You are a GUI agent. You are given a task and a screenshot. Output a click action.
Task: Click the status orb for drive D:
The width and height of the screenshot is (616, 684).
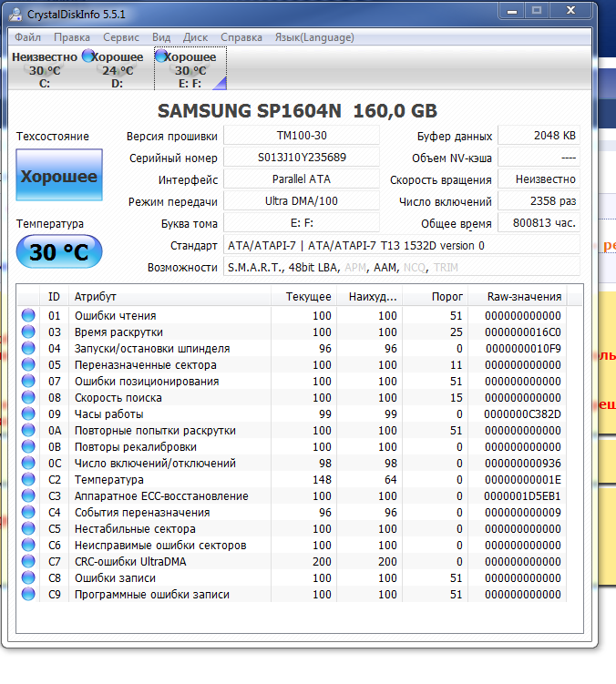click(88, 56)
